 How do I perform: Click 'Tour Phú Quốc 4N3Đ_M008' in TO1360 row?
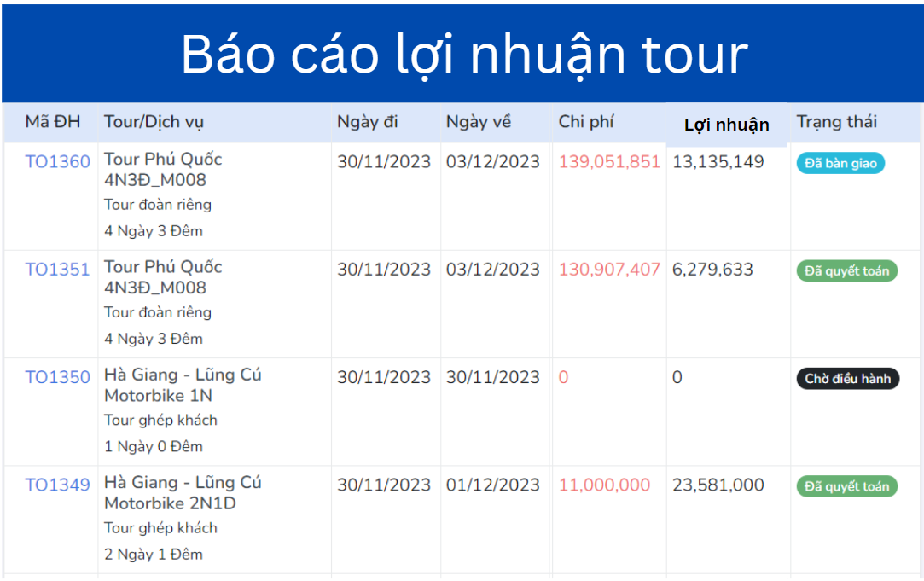pyautogui.click(x=163, y=169)
